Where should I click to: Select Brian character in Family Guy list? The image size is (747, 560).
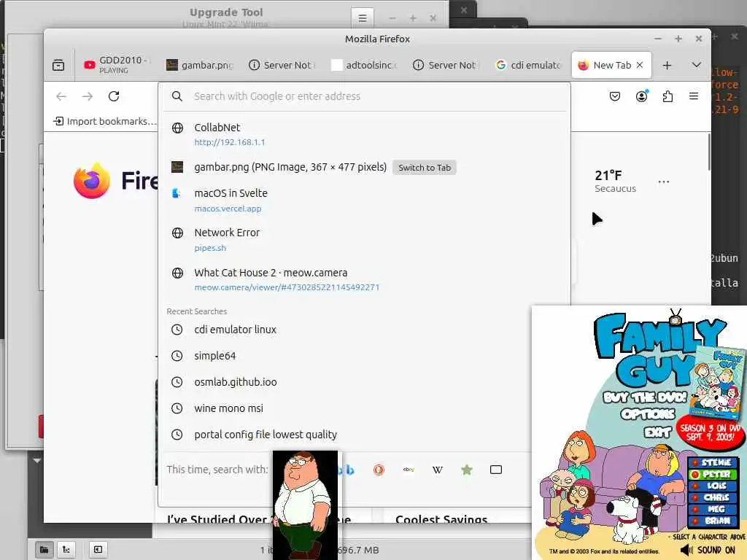(713, 521)
